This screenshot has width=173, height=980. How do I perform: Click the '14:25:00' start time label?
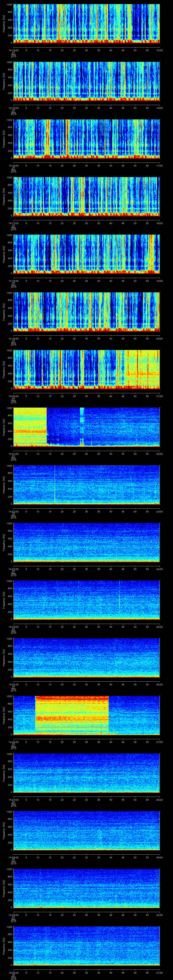[x=14, y=684]
